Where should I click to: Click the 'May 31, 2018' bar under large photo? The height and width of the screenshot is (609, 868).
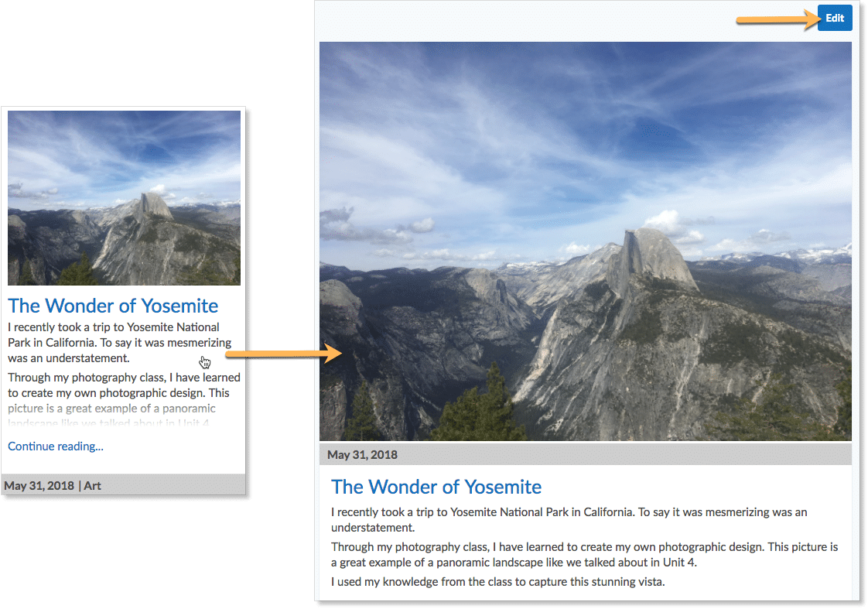[x=585, y=454]
